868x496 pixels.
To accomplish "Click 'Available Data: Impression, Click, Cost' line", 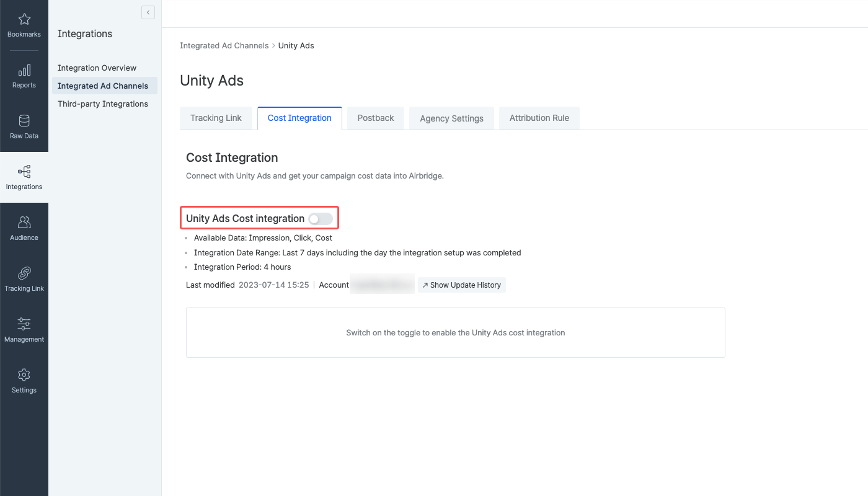I will tap(263, 238).
